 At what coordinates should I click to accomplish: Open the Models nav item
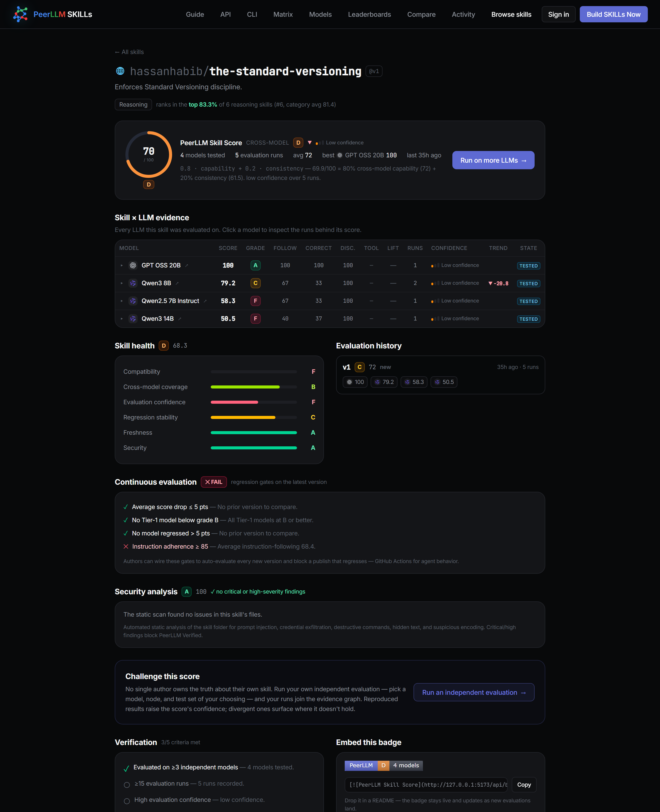(x=320, y=14)
